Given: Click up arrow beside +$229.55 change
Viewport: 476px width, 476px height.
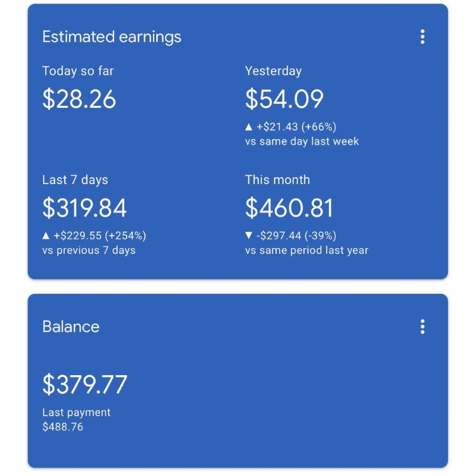Looking at the screenshot, I should 46,236.
